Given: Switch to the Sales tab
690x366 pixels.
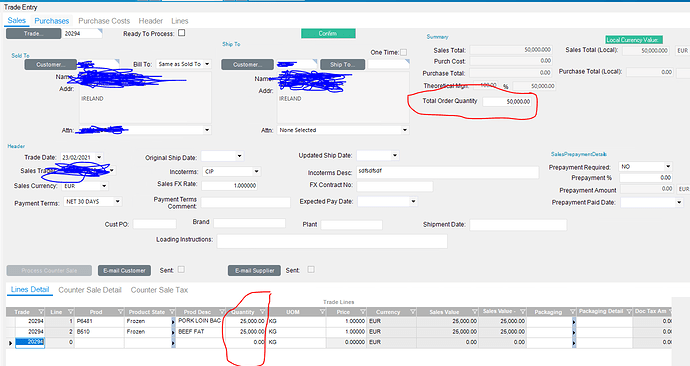Looking at the screenshot, I should click(17, 21).
